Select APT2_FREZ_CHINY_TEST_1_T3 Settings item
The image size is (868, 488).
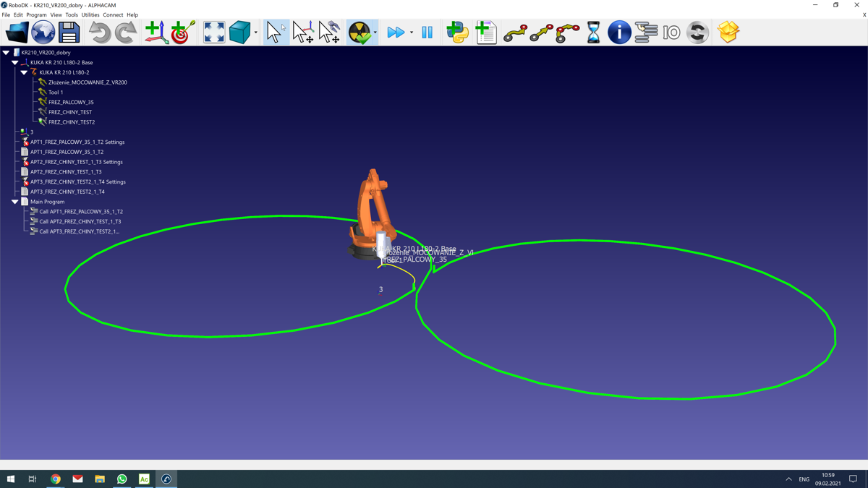(x=77, y=162)
